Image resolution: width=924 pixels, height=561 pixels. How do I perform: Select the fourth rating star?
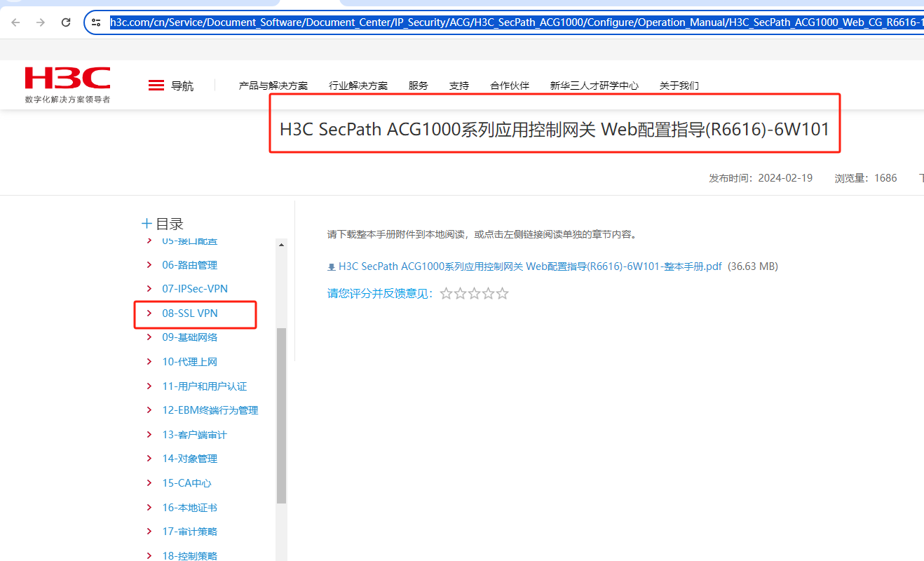(489, 294)
